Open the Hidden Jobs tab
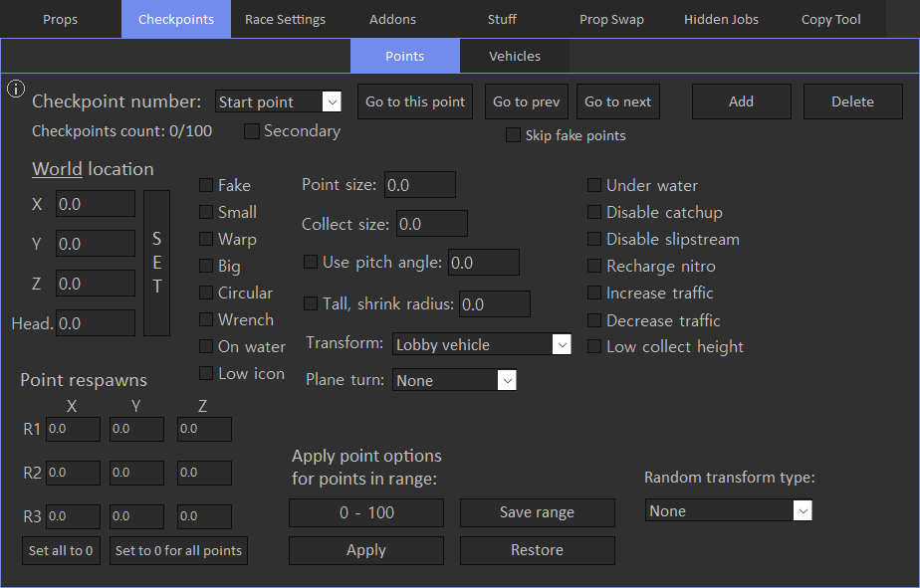920x588 pixels. click(721, 19)
